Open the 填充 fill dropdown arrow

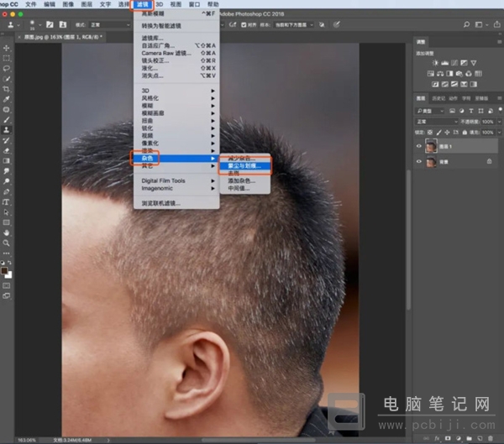499,133
